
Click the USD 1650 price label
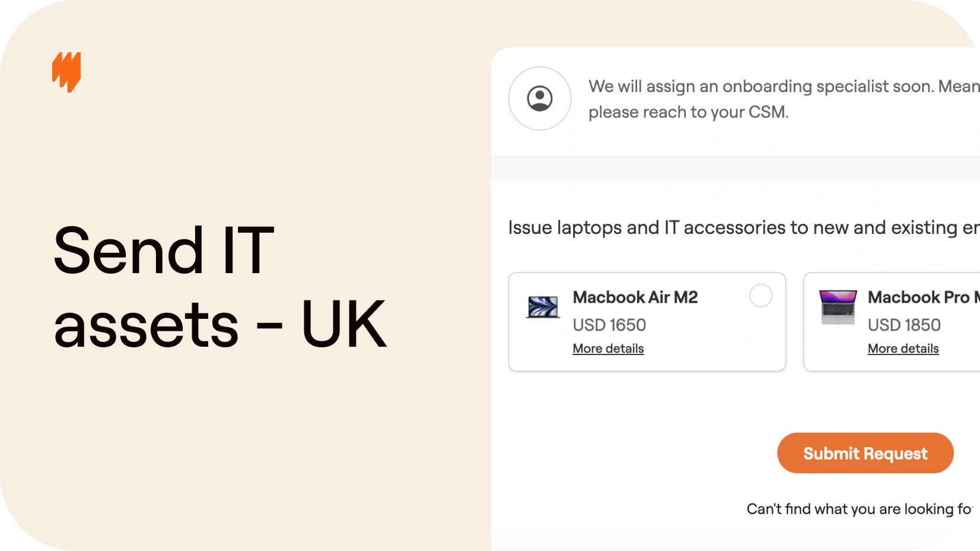coord(609,325)
